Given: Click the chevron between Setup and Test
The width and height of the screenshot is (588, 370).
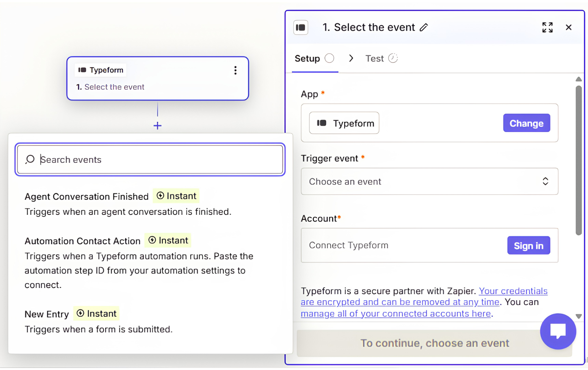Looking at the screenshot, I should [351, 58].
